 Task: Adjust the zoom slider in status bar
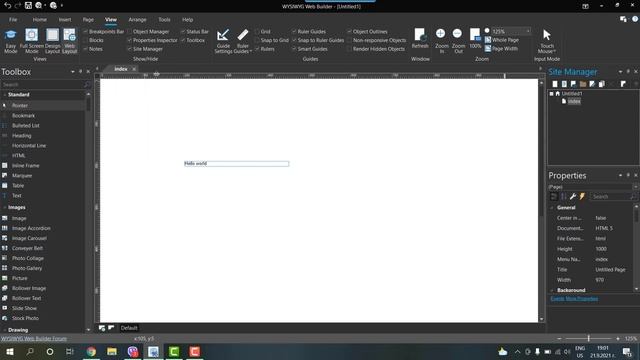(x=589, y=338)
